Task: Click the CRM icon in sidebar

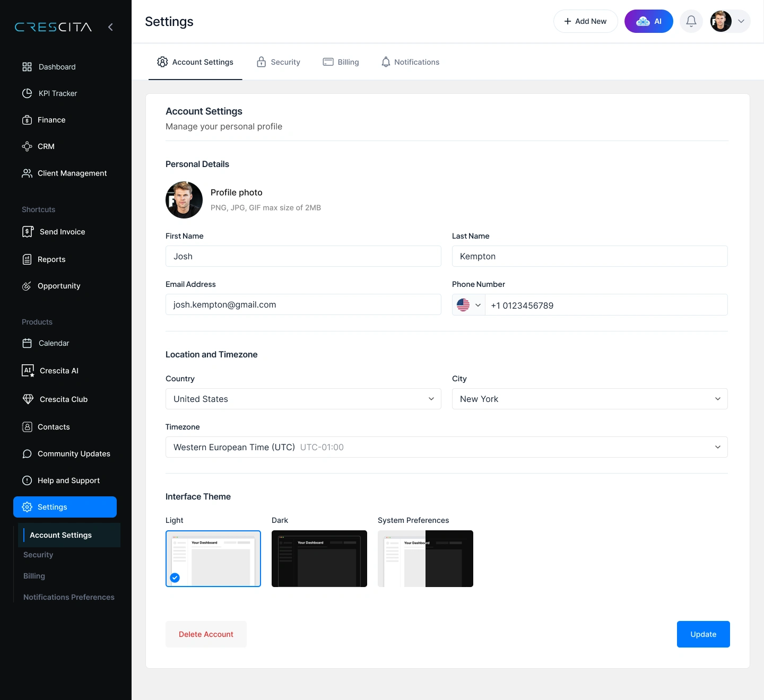Action: [x=27, y=146]
